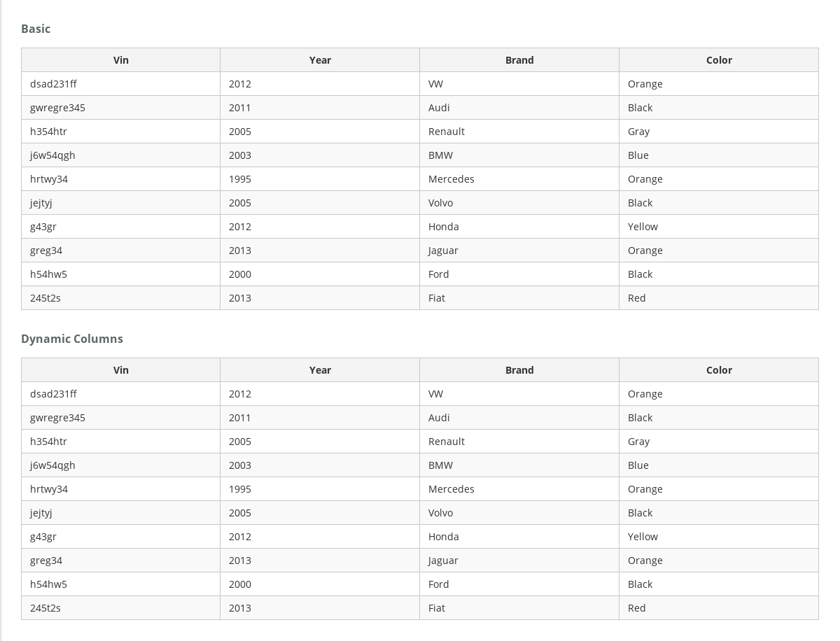Click the Dynamic Columns section heading
This screenshot has height=641, width=840.
tap(72, 338)
